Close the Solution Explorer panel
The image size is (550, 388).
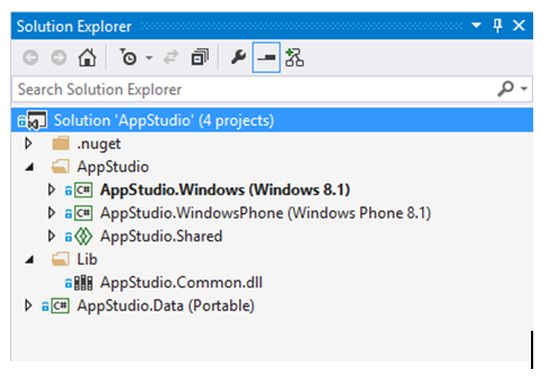[x=519, y=26]
